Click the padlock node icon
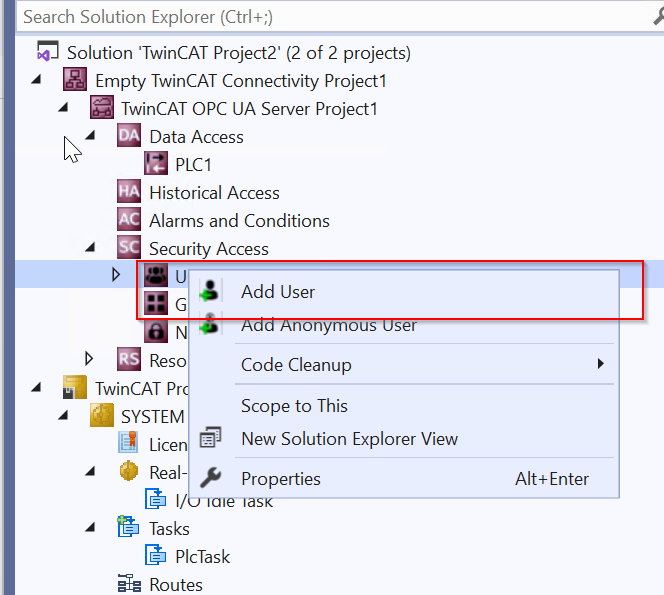Image resolution: width=664 pixels, height=595 pixels. (x=156, y=331)
